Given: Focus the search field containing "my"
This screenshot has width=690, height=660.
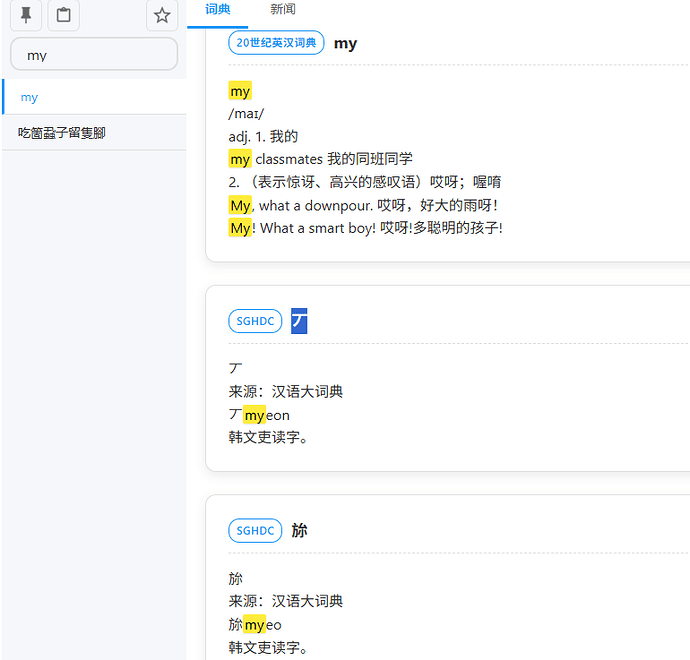Looking at the screenshot, I should click(94, 54).
